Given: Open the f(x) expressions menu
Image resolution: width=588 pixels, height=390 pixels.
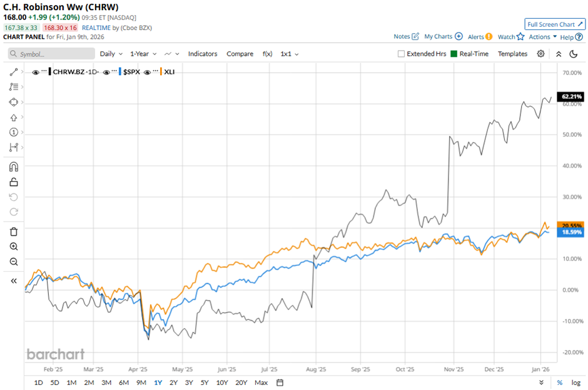Looking at the screenshot, I should 267,54.
